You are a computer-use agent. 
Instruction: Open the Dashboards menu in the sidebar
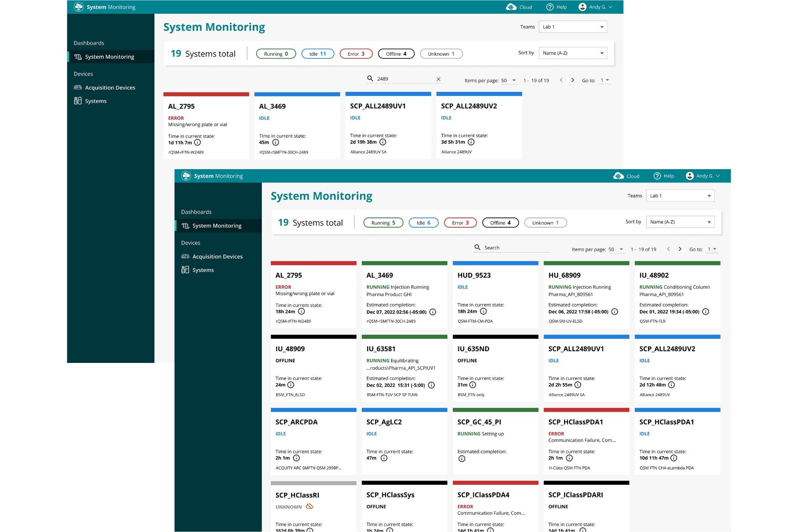tap(196, 212)
